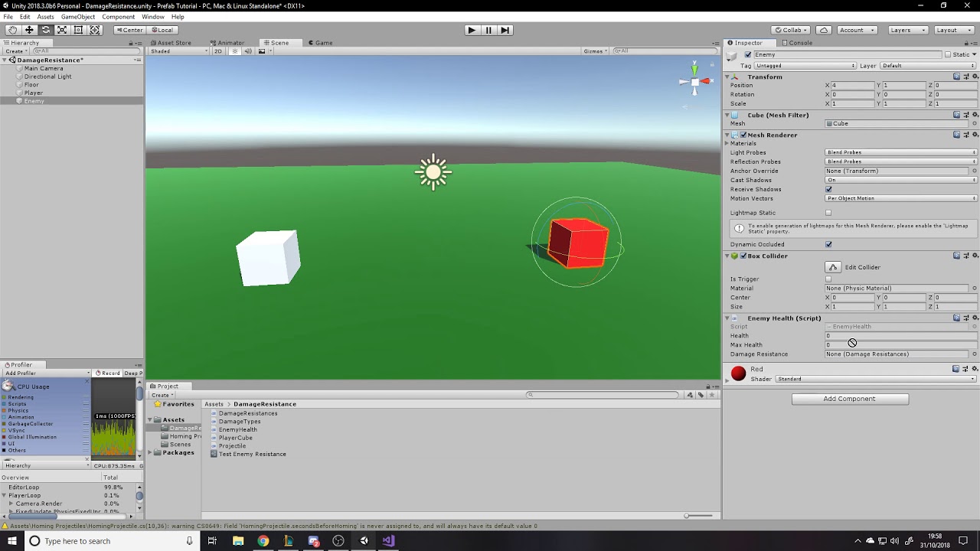Screen dimensions: 980x551
Task: Lock the Inspector panel
Action: pyautogui.click(x=965, y=43)
